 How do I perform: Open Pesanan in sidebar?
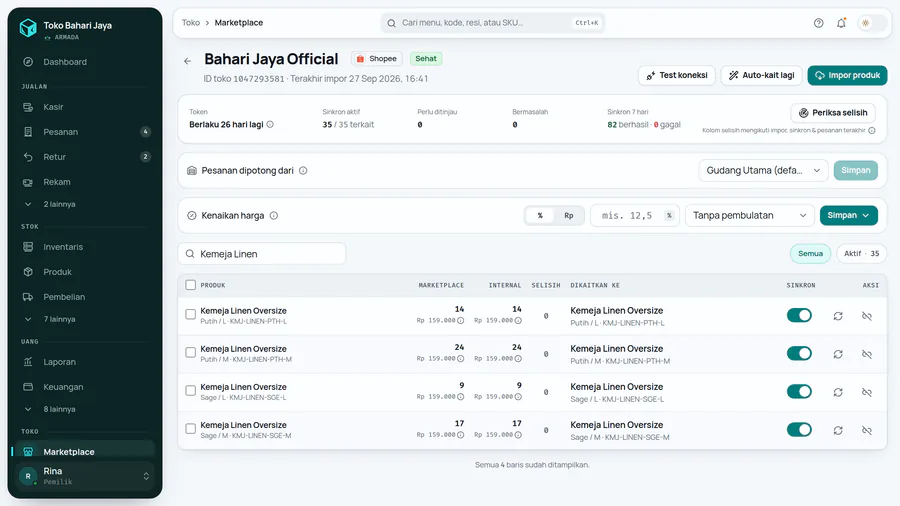tap(85, 132)
